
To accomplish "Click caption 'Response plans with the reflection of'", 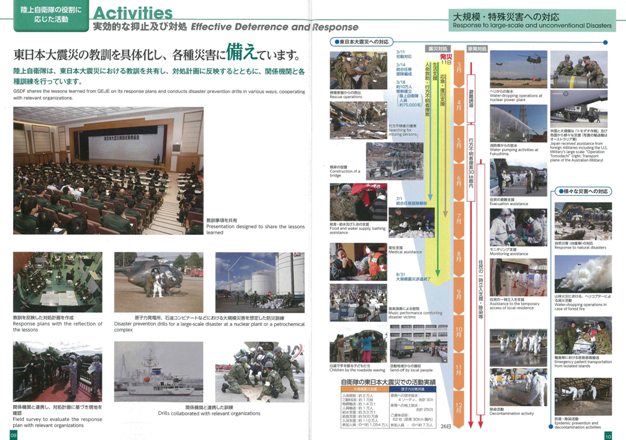I will [57, 327].
